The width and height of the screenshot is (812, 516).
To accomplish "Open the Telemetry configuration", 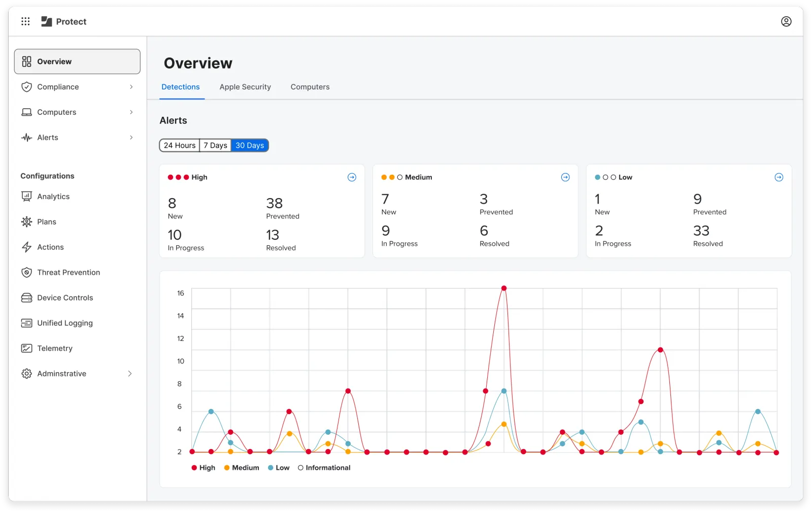I will click(x=55, y=348).
